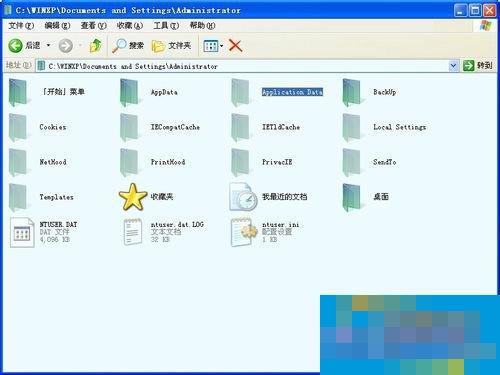Screen dimensions: 500x375
Task: Minimize the Explorer window
Action: (x=460, y=11)
